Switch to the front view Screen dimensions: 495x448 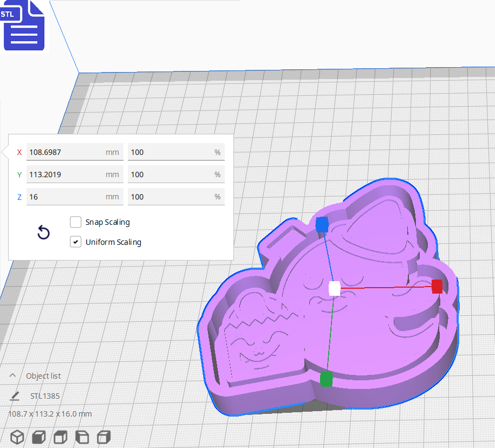pyautogui.click(x=38, y=437)
